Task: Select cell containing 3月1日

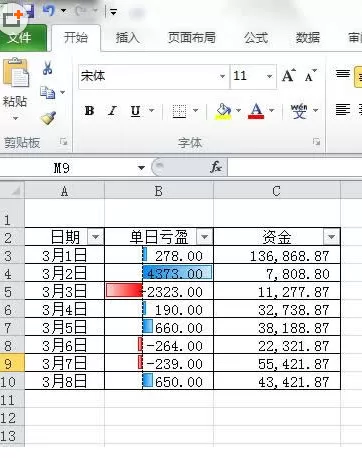Action: click(x=65, y=255)
